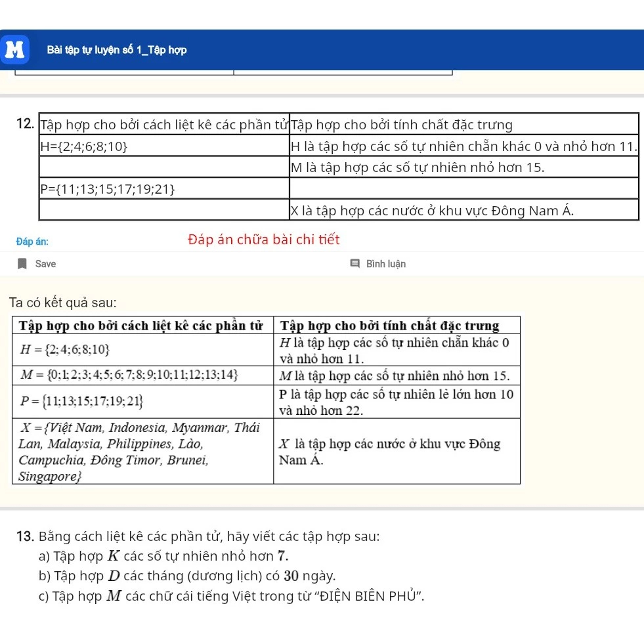This screenshot has height=644, width=644.
Task: Click question number 13
Action: tap(25, 536)
